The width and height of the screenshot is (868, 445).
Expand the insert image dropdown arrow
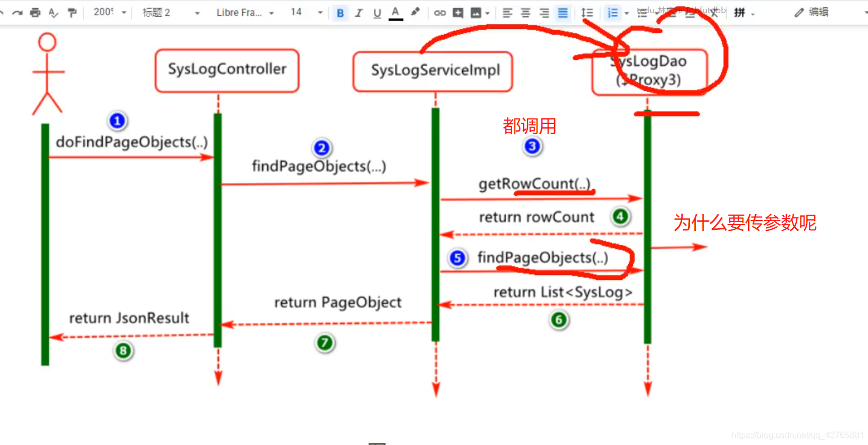487,13
